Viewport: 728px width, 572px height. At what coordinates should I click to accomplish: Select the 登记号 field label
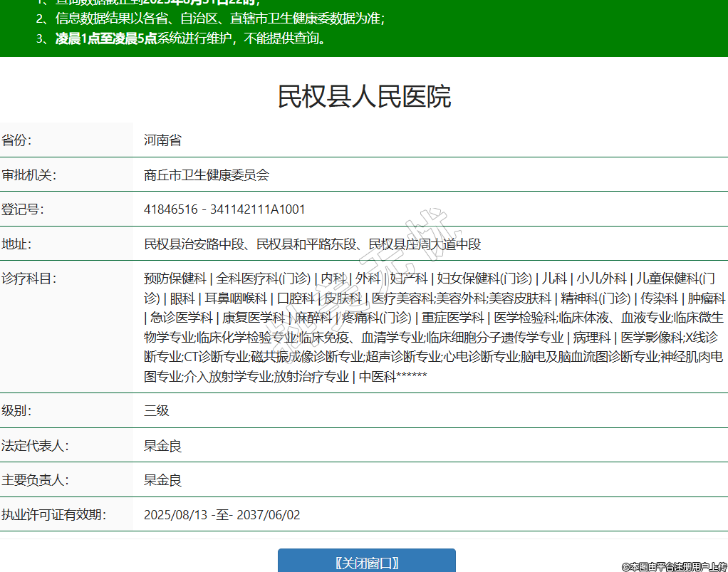tap(22, 209)
